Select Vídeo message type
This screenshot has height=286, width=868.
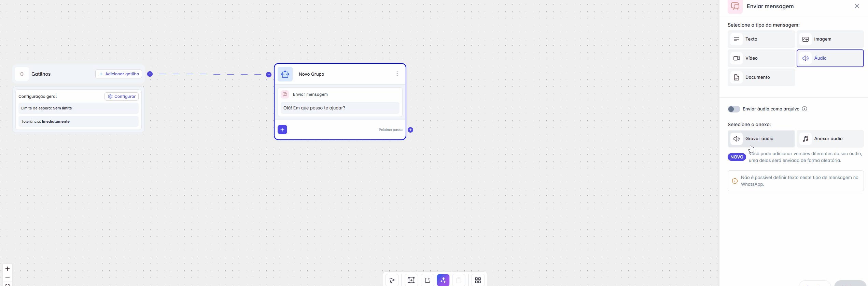(761, 58)
